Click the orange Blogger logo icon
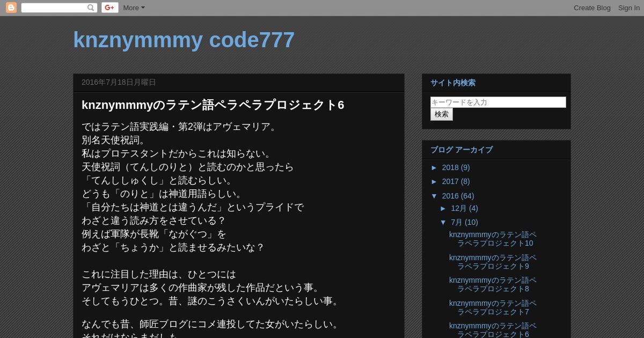 (x=11, y=8)
